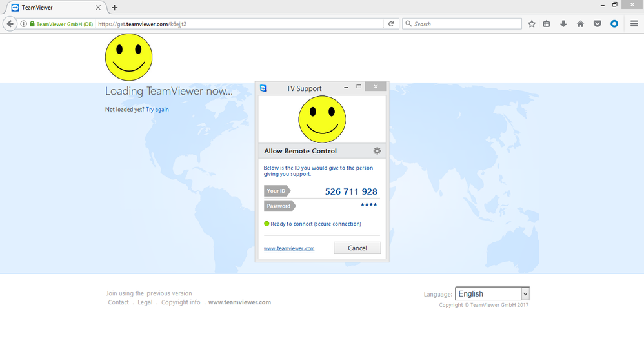Open the Language dropdown showing English
This screenshot has width=644, height=343.
tap(492, 294)
